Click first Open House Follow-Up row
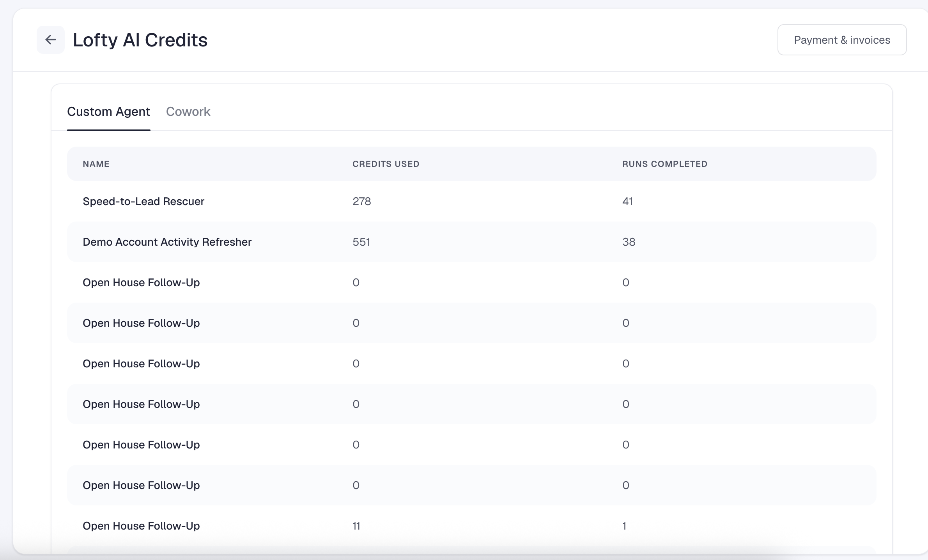The width and height of the screenshot is (928, 560). pyautogui.click(x=472, y=282)
